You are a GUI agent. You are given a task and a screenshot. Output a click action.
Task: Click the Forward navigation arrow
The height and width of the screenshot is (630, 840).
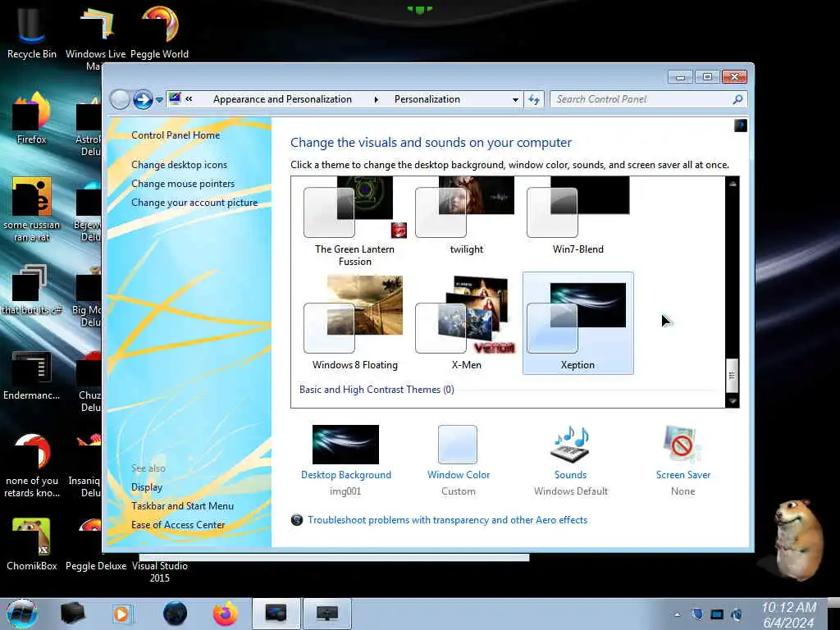143,99
